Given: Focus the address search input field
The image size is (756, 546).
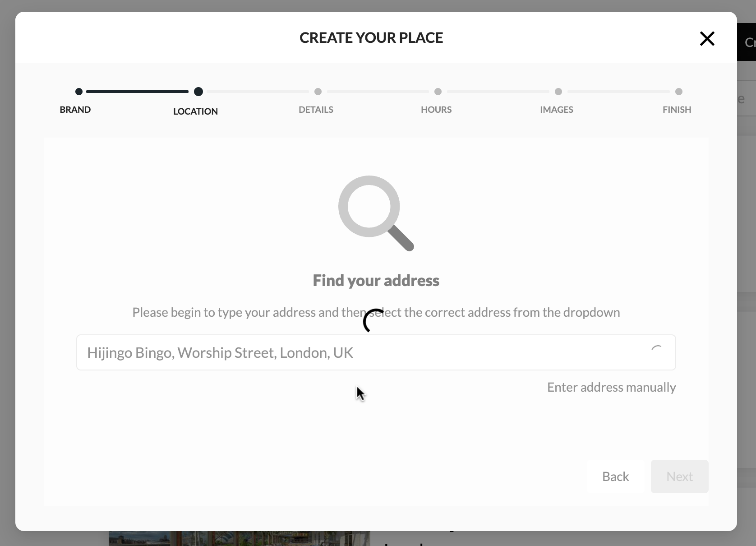Looking at the screenshot, I should point(361,352).
